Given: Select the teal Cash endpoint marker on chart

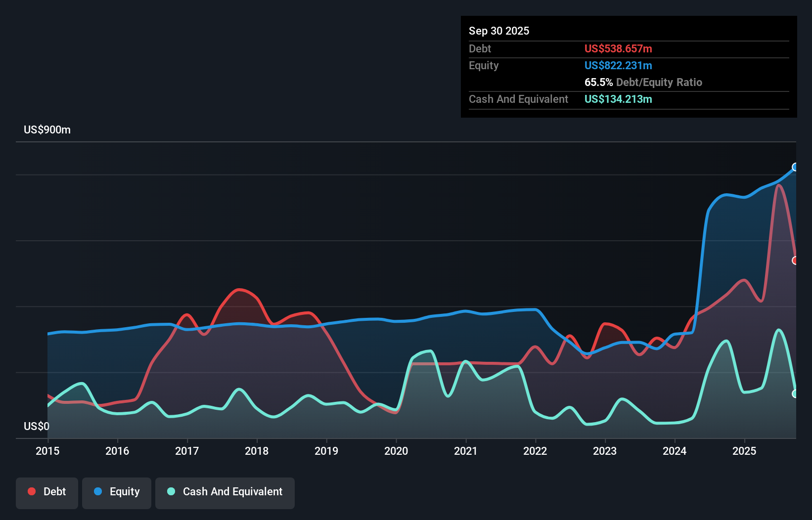Looking at the screenshot, I should pos(795,394).
